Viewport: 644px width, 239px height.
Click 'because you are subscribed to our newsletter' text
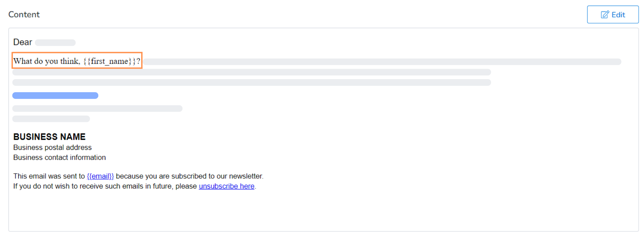point(189,176)
